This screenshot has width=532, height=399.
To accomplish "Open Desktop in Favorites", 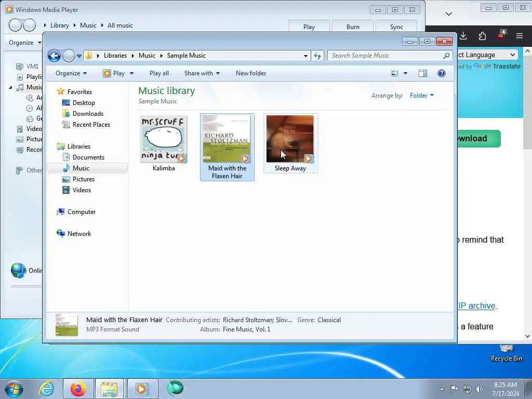I will click(x=84, y=103).
